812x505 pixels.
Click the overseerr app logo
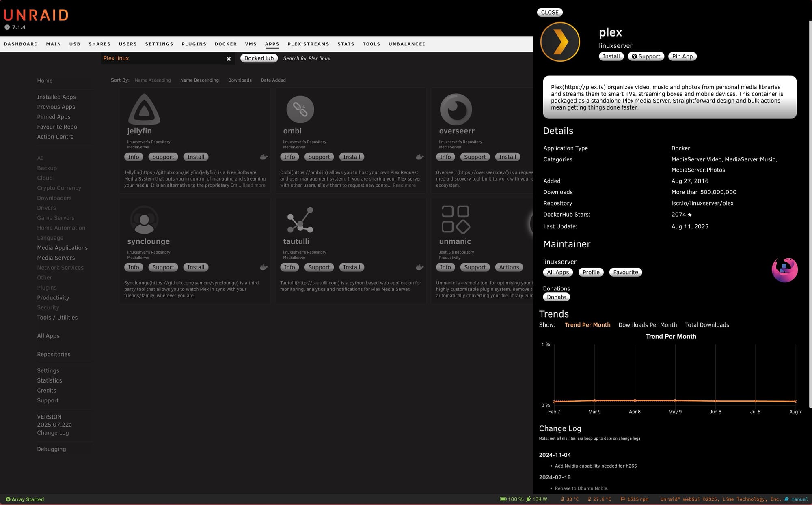click(x=456, y=109)
